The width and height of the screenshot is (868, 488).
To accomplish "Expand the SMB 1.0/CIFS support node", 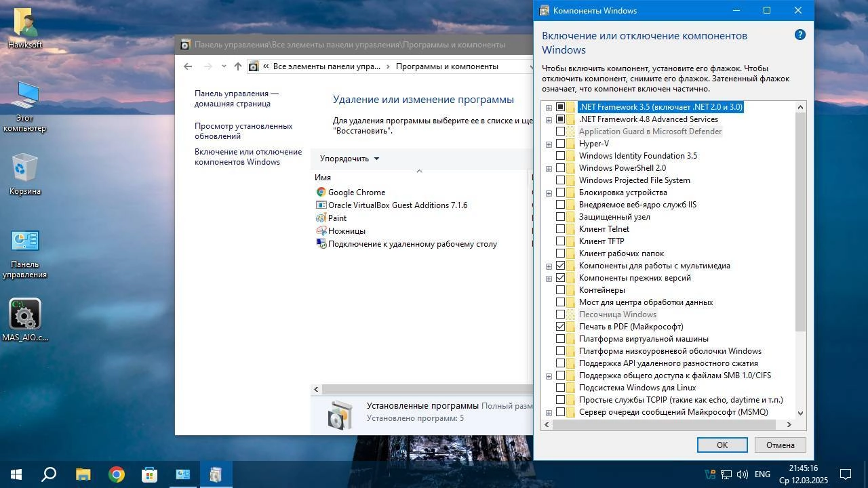I will click(549, 376).
